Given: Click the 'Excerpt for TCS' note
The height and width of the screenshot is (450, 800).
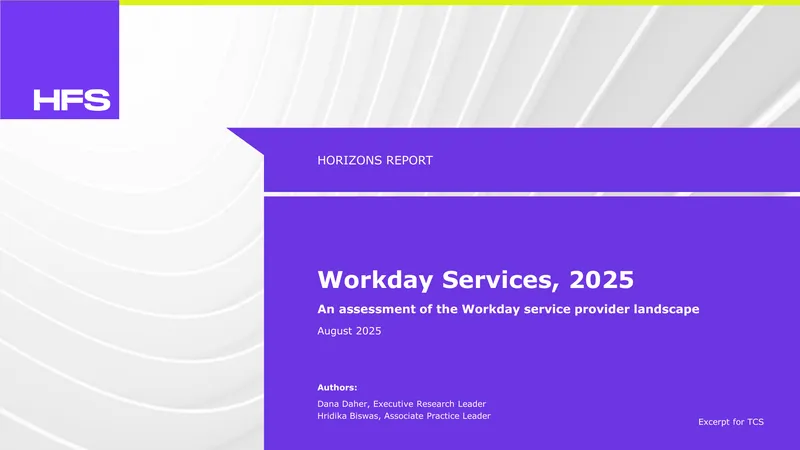Looking at the screenshot, I should 731,422.
